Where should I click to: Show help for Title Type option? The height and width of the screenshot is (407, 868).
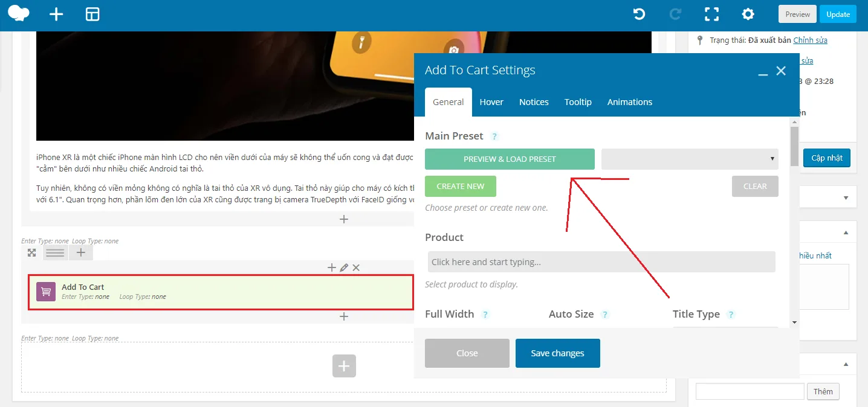pos(731,315)
